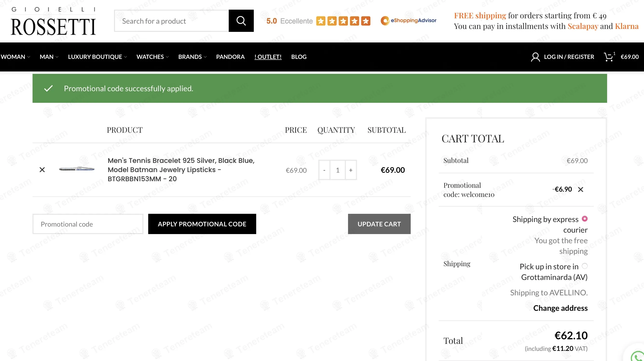Screen dimensions: 644x361
Task: Click the phone chat icon
Action: [637, 356]
